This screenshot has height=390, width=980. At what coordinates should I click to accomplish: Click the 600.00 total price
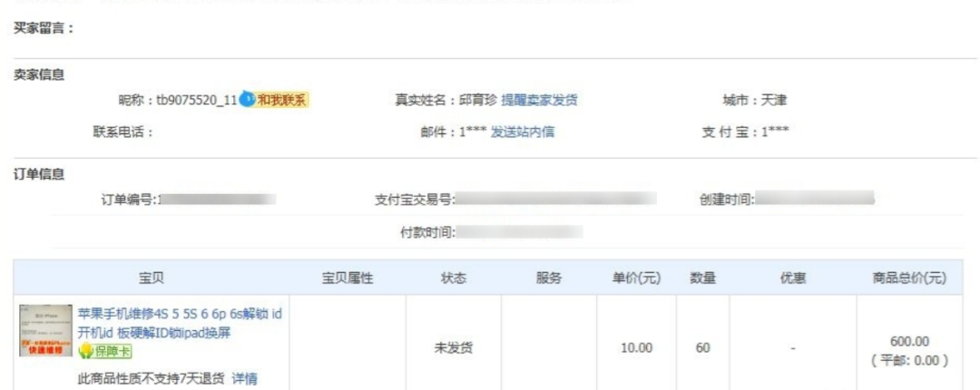(909, 342)
